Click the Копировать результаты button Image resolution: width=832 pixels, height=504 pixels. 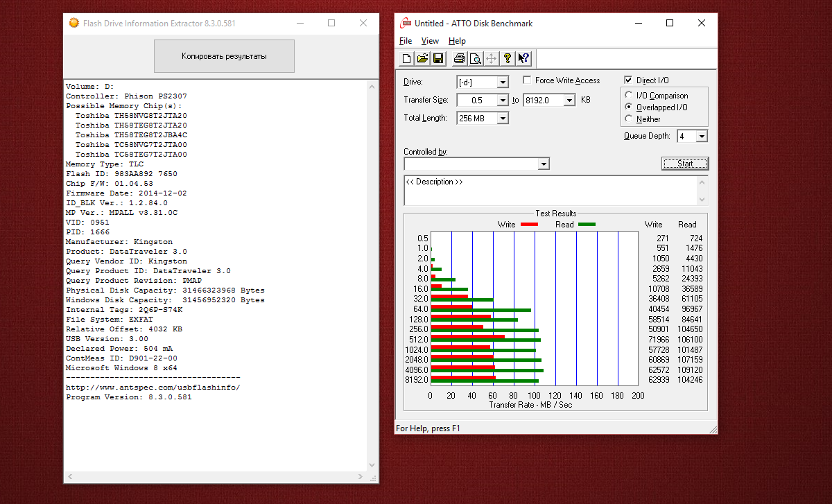pyautogui.click(x=224, y=56)
